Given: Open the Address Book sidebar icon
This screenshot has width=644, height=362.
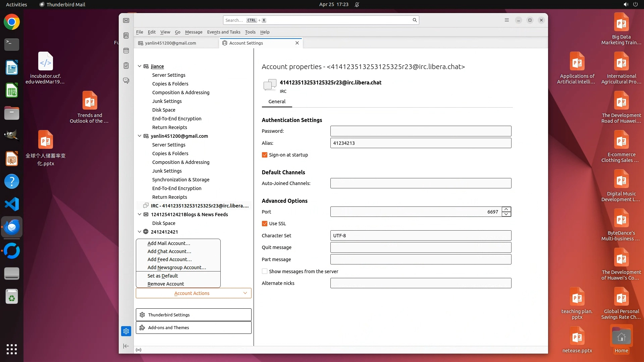Looking at the screenshot, I should 126,36.
